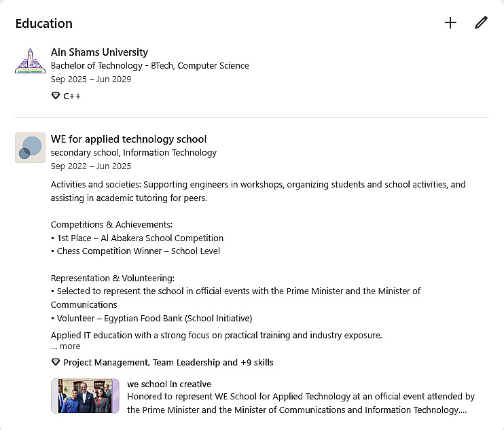The height and width of the screenshot is (430, 504).
Task: Click 'secondary school, Information Technology' line
Action: coord(133,152)
